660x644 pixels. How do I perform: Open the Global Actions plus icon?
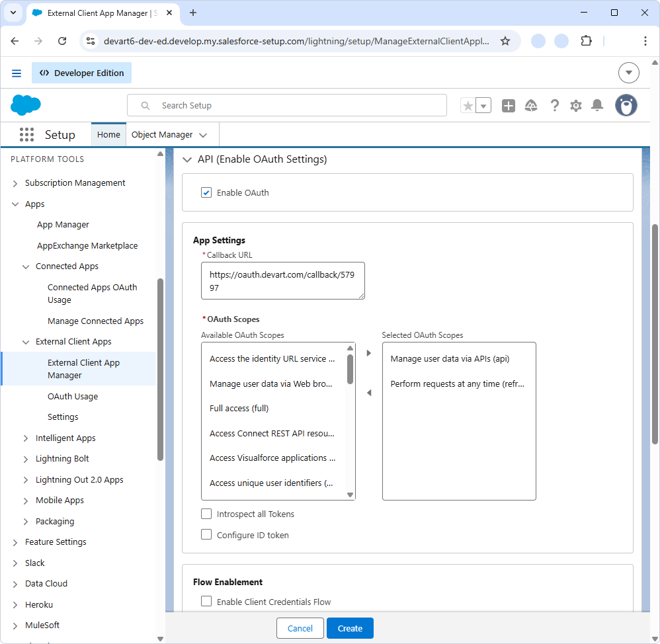coord(508,106)
